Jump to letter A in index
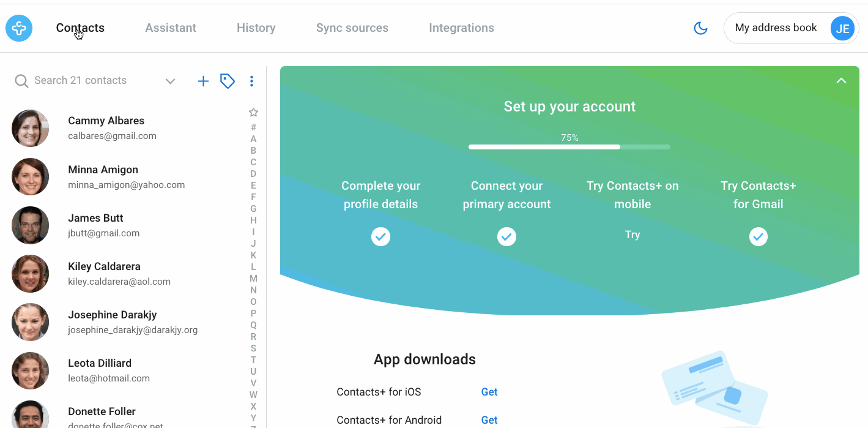The width and height of the screenshot is (868, 428). (253, 139)
